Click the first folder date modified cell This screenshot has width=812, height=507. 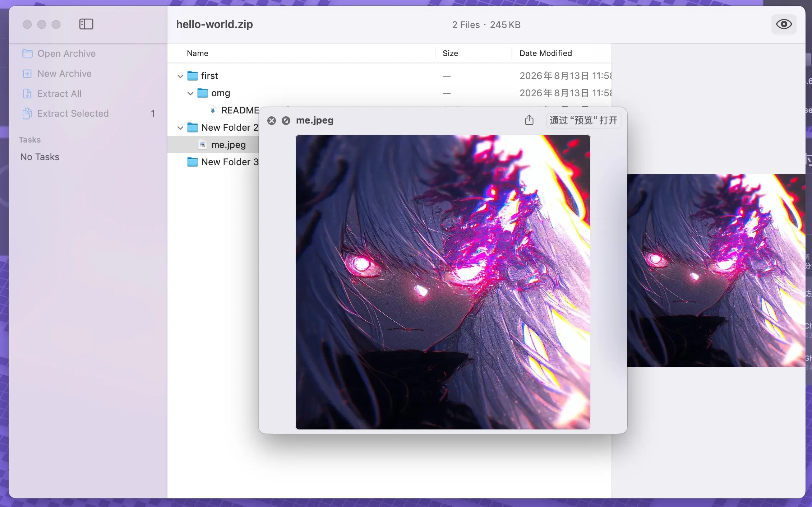tap(566, 76)
